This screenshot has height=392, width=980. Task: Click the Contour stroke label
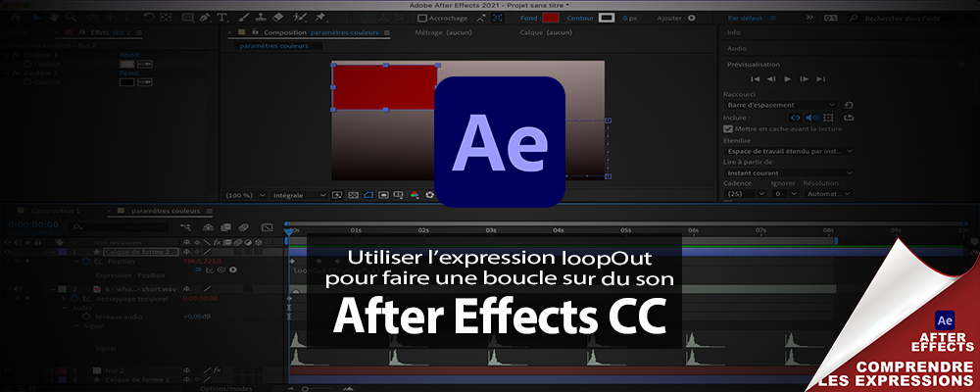(580, 19)
